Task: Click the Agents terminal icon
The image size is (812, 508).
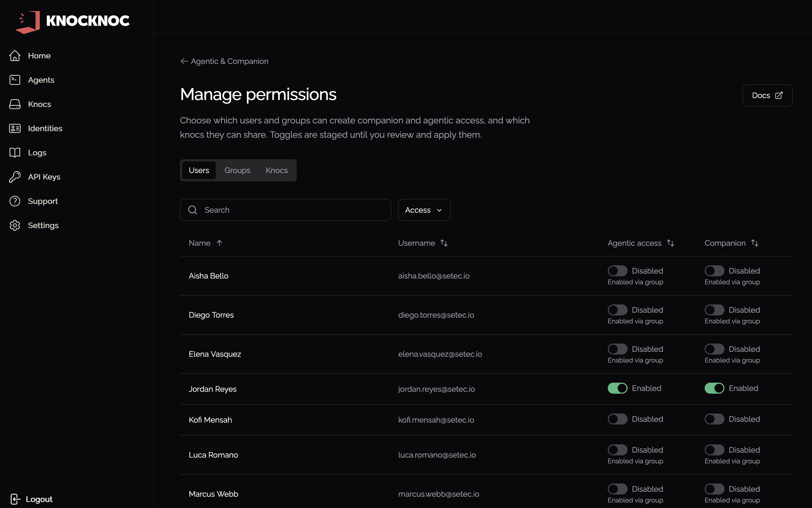Action: point(15,80)
